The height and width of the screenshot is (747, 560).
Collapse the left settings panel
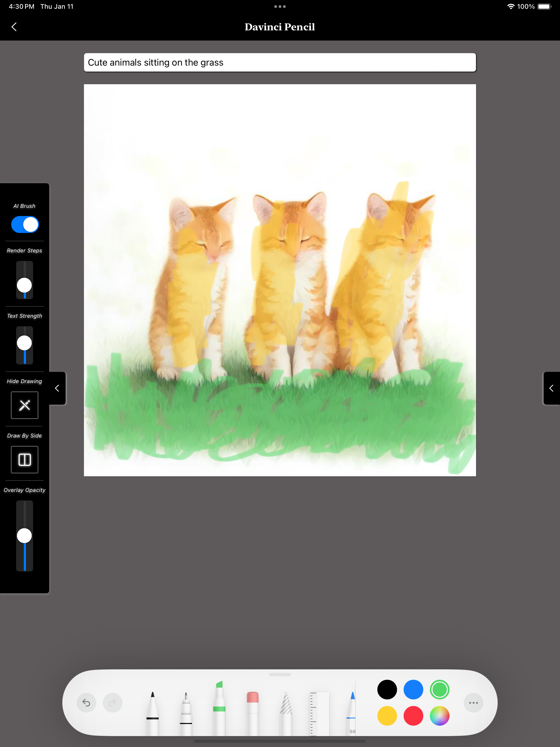pyautogui.click(x=57, y=388)
